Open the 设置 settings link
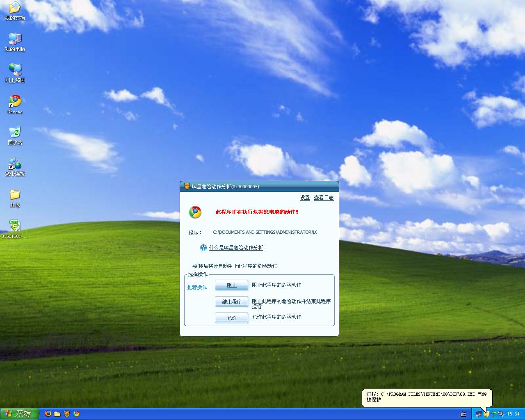The image size is (525, 420). point(305,198)
